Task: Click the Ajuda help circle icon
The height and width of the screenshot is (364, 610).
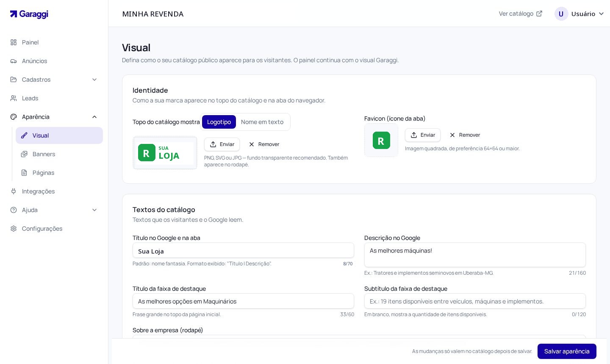Action: (14, 210)
